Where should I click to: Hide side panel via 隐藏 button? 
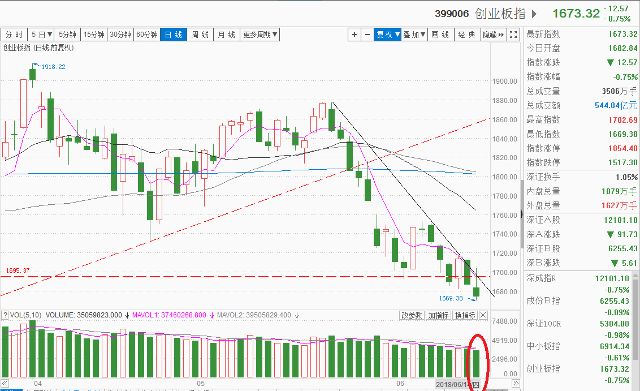click(x=493, y=35)
